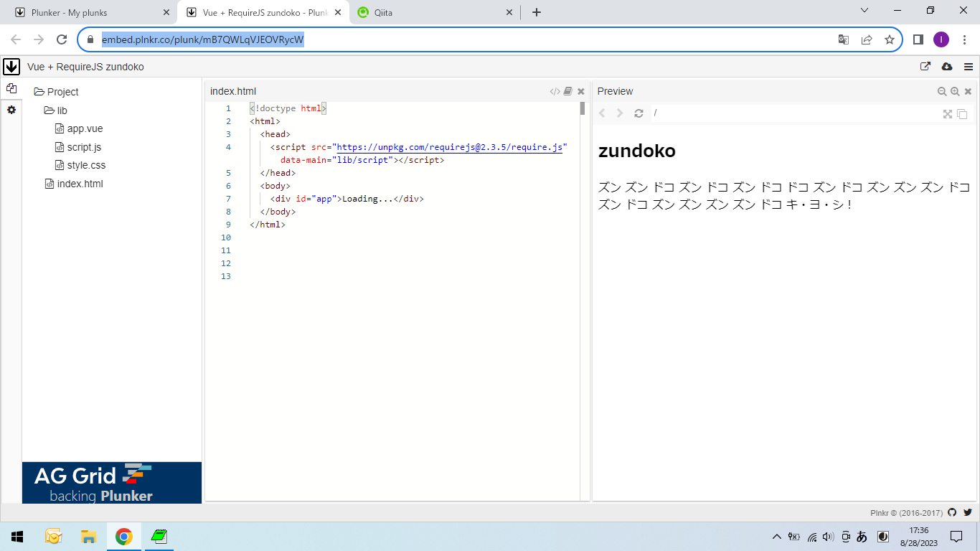This screenshot has height=551, width=980.
Task: Select the Vue + RequireJS zundoko tab
Action: tap(265, 12)
